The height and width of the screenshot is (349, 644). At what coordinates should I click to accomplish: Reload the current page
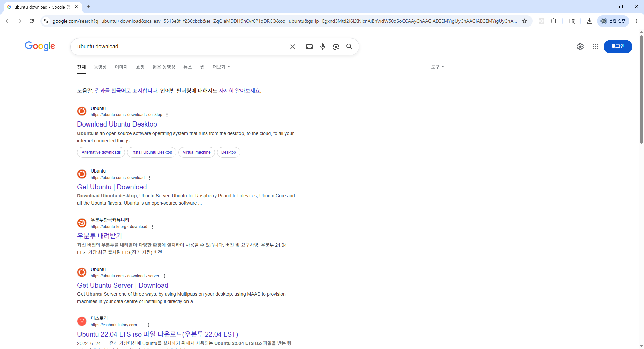[32, 21]
